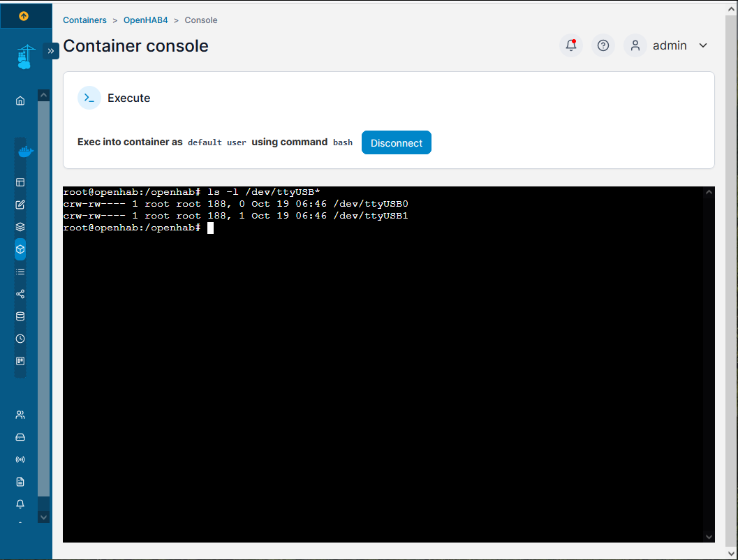Click the Portainer crane logo
Viewport: 738px width, 560px height.
(x=25, y=57)
